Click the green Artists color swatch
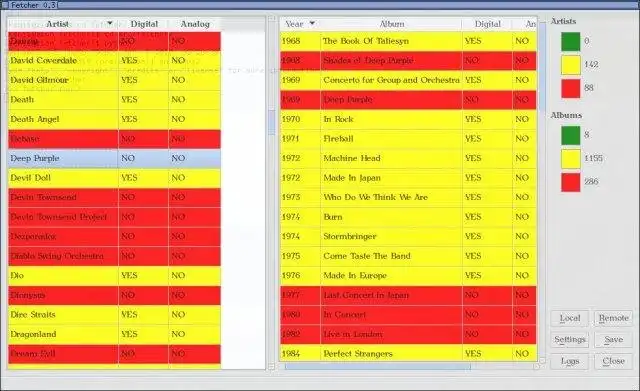The height and width of the screenshot is (391, 640). pos(570,41)
